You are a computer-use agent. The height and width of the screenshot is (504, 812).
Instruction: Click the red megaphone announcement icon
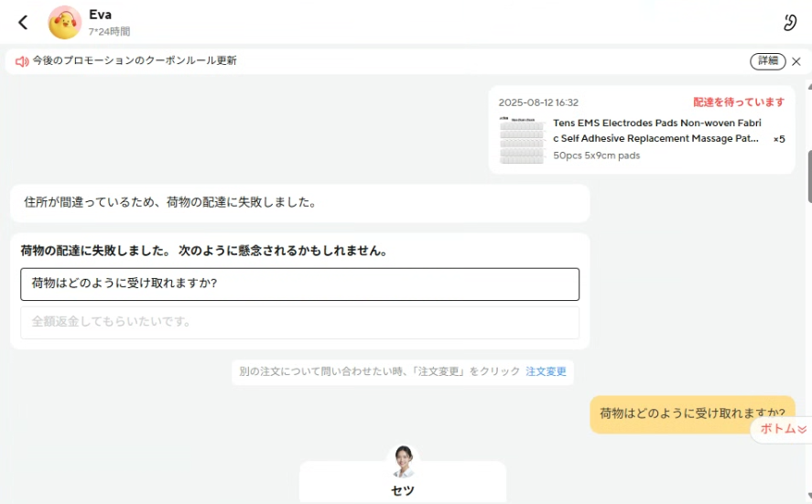point(22,61)
